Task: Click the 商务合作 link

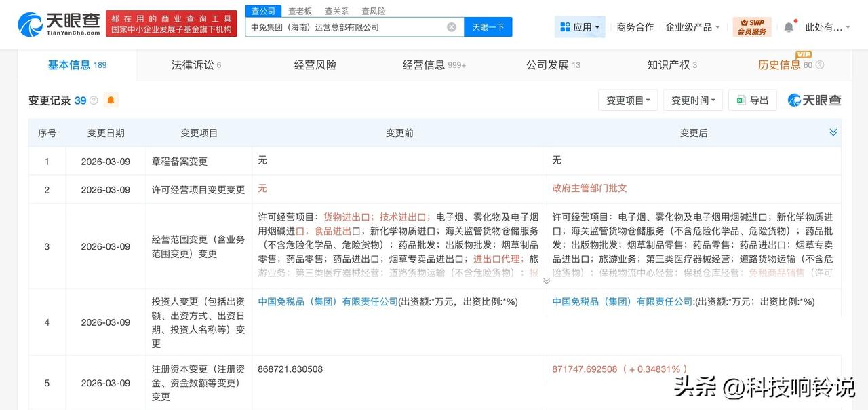Action: [635, 27]
